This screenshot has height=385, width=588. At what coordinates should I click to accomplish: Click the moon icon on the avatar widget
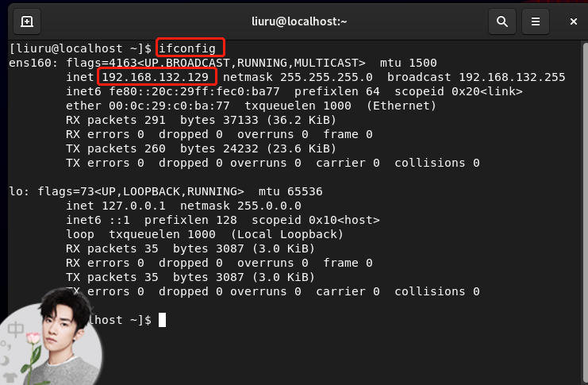(6, 360)
